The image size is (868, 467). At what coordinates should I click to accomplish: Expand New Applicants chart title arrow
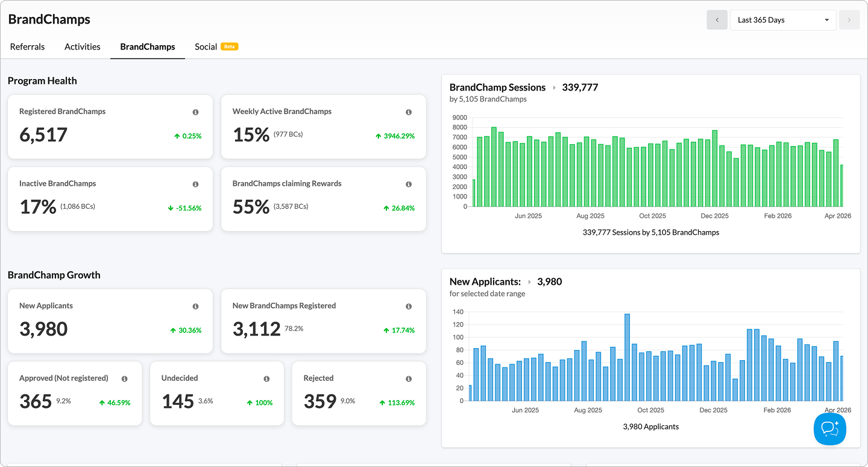click(529, 282)
